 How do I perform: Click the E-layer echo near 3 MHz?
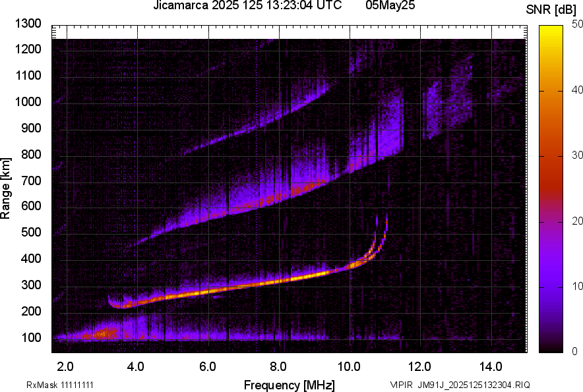(104, 333)
